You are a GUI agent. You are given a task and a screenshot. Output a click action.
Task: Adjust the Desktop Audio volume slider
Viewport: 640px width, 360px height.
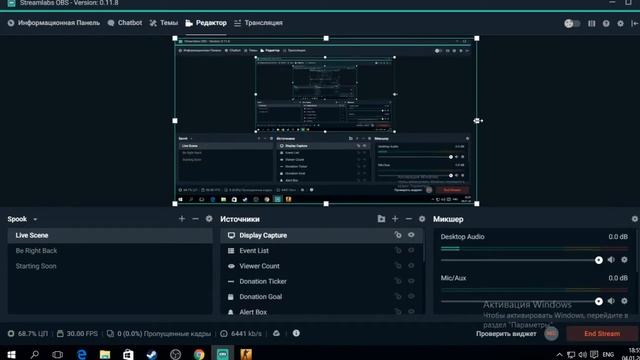pos(520,260)
